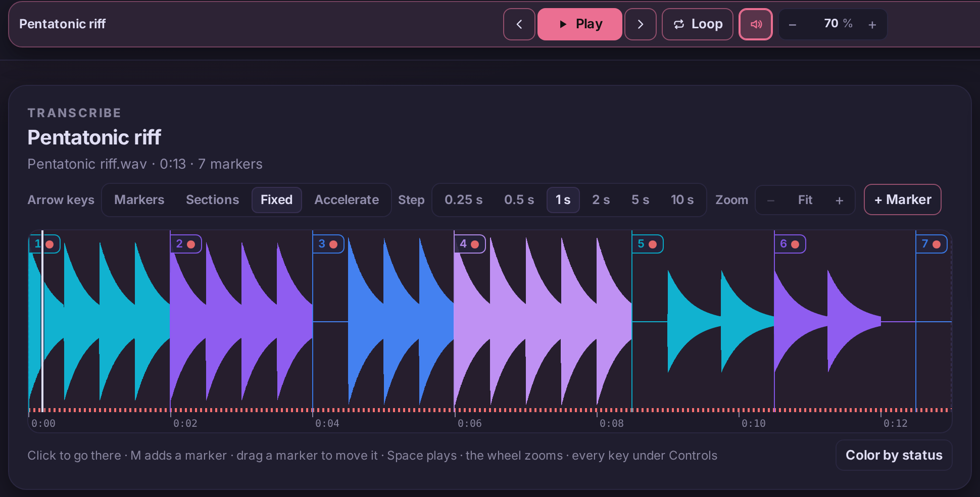Select Fixed arrow key mode

(276, 200)
